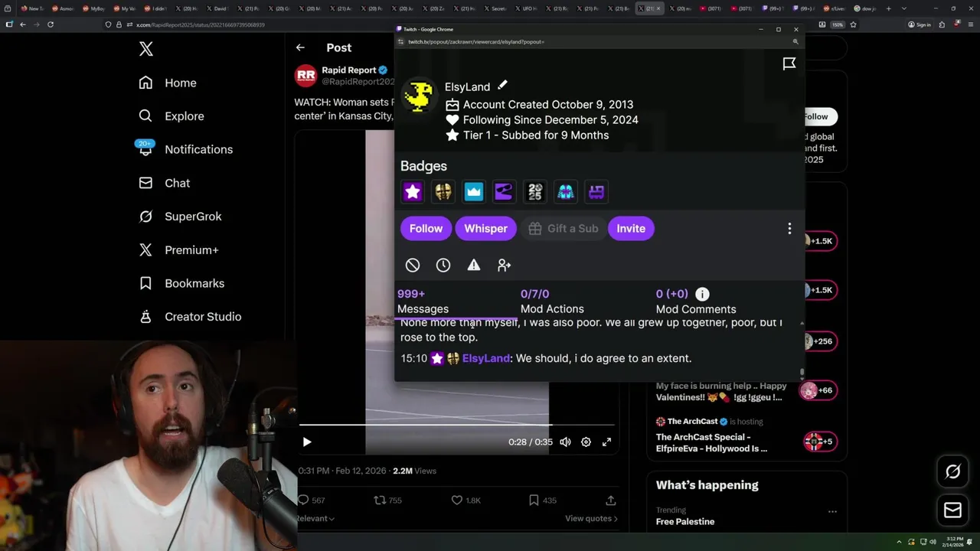The image size is (980, 551).
Task: Whisper to ElsyLand
Action: 485,228
